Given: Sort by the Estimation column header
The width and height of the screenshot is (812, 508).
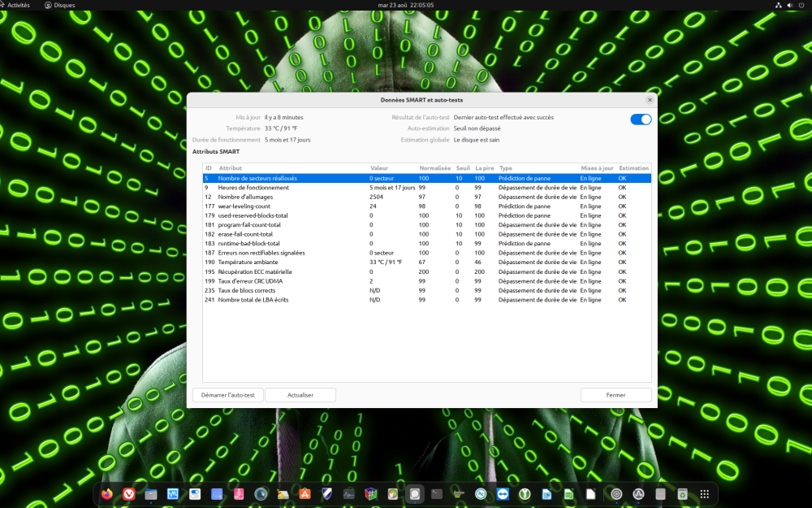Looking at the screenshot, I should coord(633,168).
